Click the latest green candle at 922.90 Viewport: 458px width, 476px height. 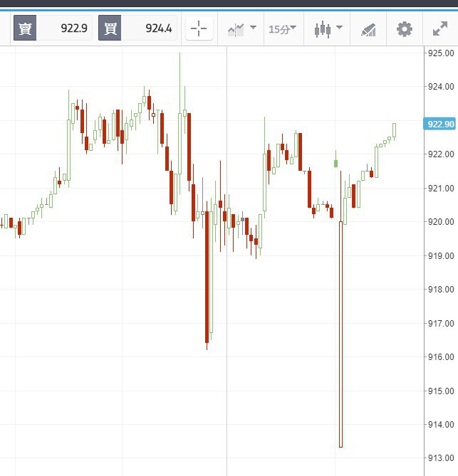click(x=394, y=130)
